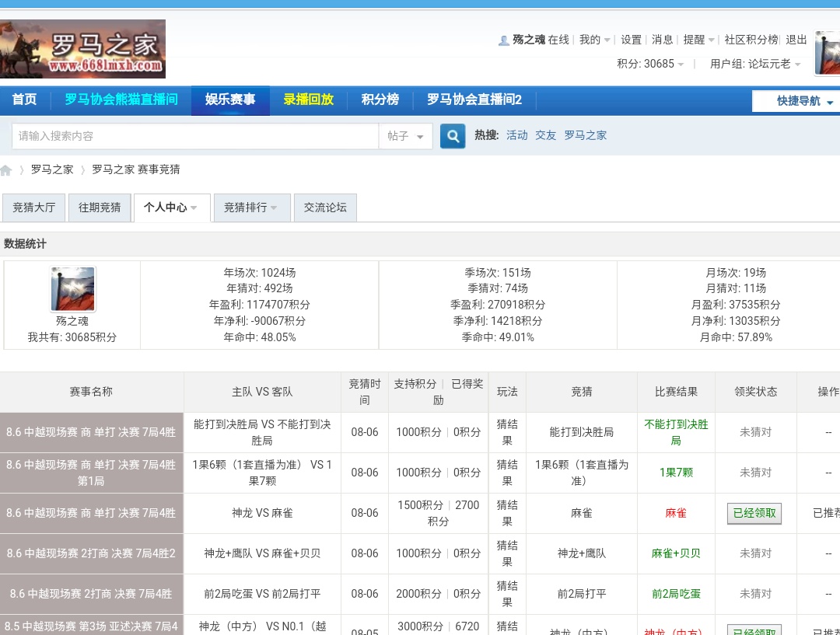The width and height of the screenshot is (840, 635).
Task: Click the 已经领取 button for 神龙 VS 麻雀
Action: tap(754, 513)
